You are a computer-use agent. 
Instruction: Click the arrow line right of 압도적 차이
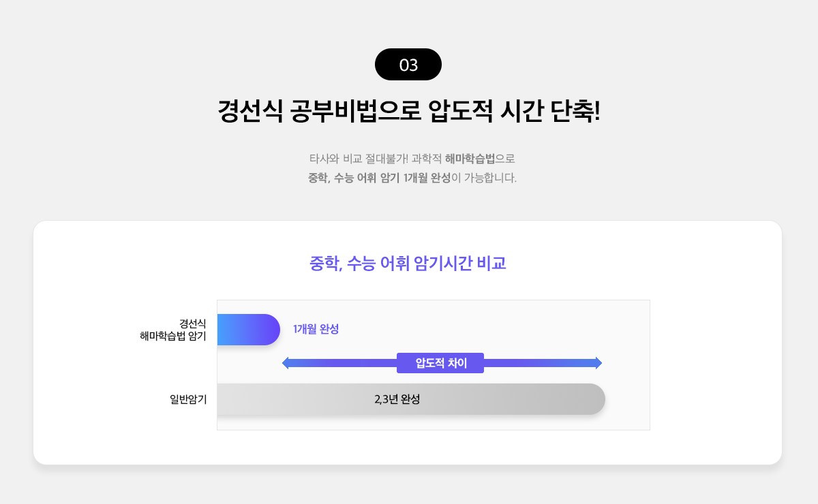539,363
